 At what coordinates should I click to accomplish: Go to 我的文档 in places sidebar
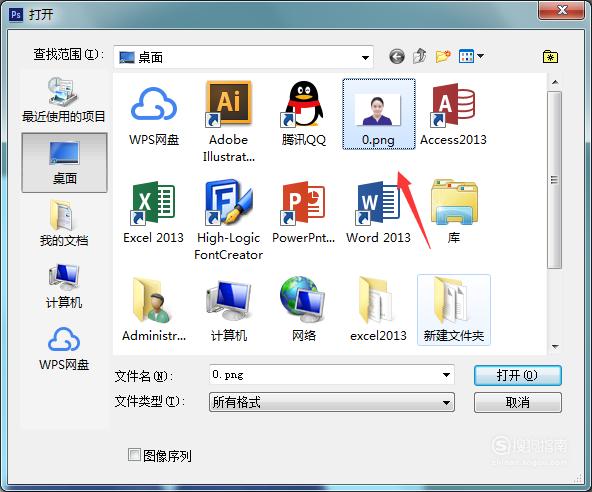64,224
